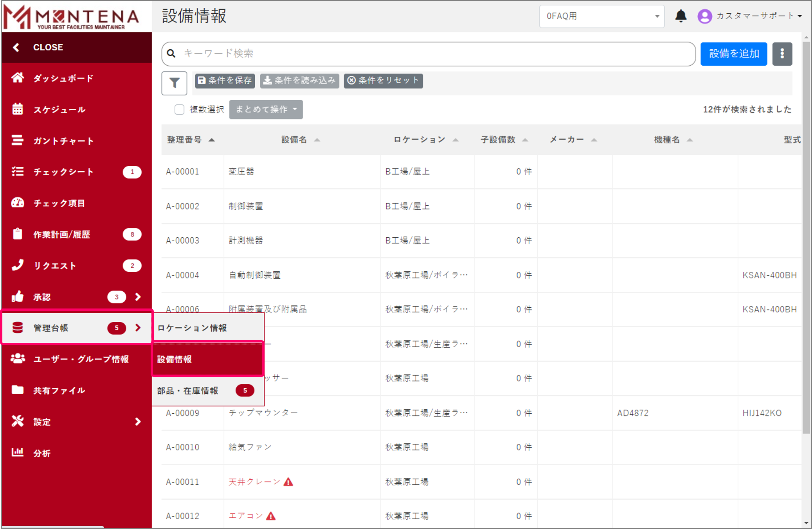Screen dimensions: 812x529
Task: Click the Request phone icon
Action: [18, 265]
